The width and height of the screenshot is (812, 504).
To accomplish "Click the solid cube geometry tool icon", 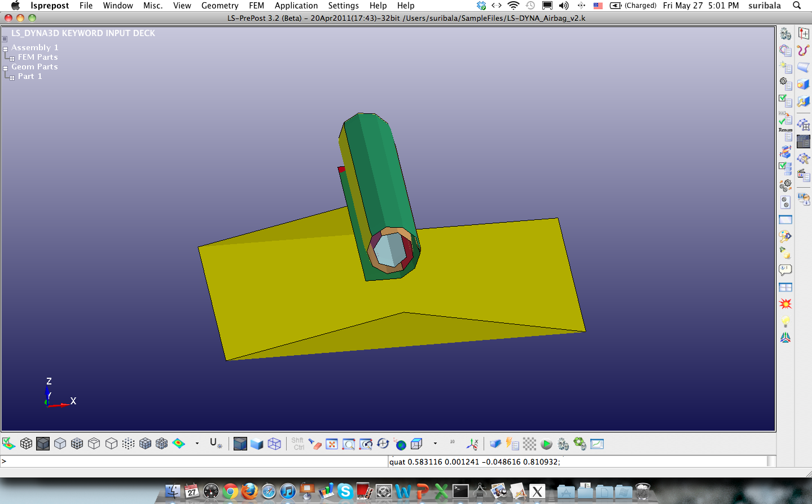I will point(804,85).
